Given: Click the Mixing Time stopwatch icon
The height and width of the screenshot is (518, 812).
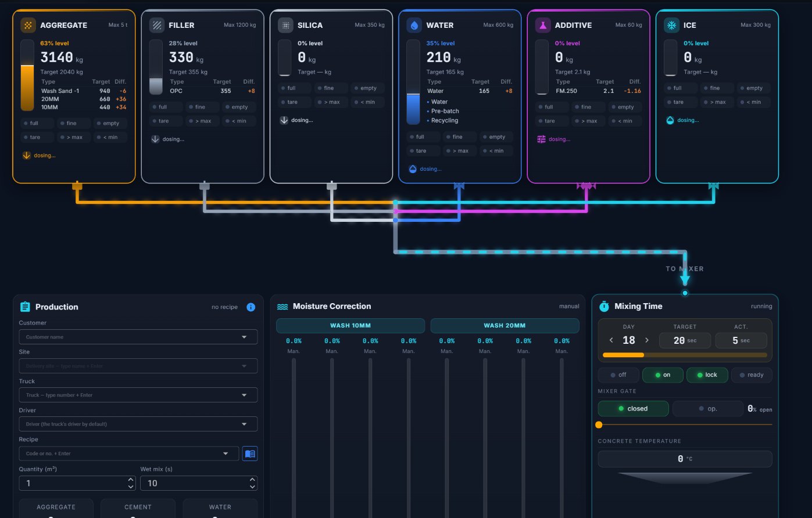Looking at the screenshot, I should pyautogui.click(x=604, y=306).
